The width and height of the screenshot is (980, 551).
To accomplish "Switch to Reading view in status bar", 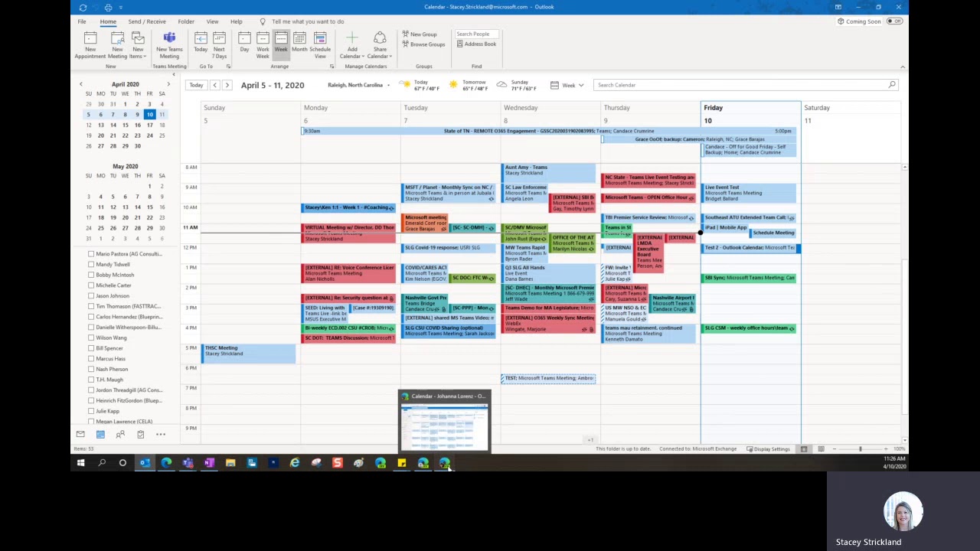I will [821, 449].
